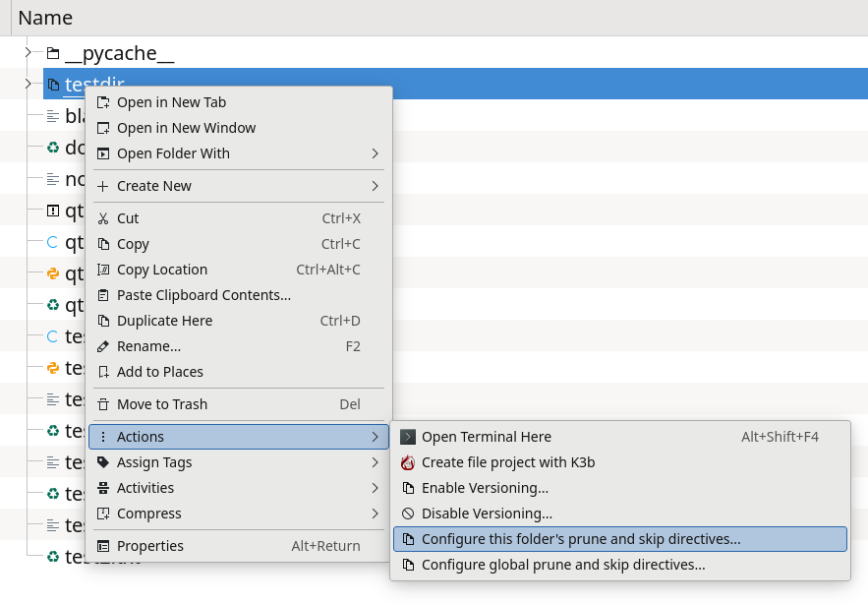Screen dimensions: 868x605
Task: Choose Open in New Window
Action: pos(239,128)
